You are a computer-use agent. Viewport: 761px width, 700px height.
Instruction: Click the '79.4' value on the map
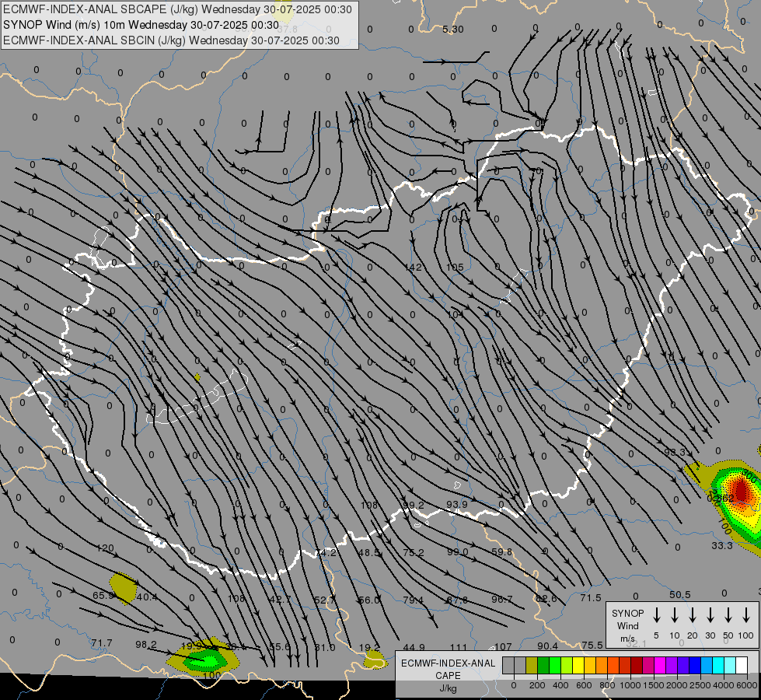[x=413, y=600]
